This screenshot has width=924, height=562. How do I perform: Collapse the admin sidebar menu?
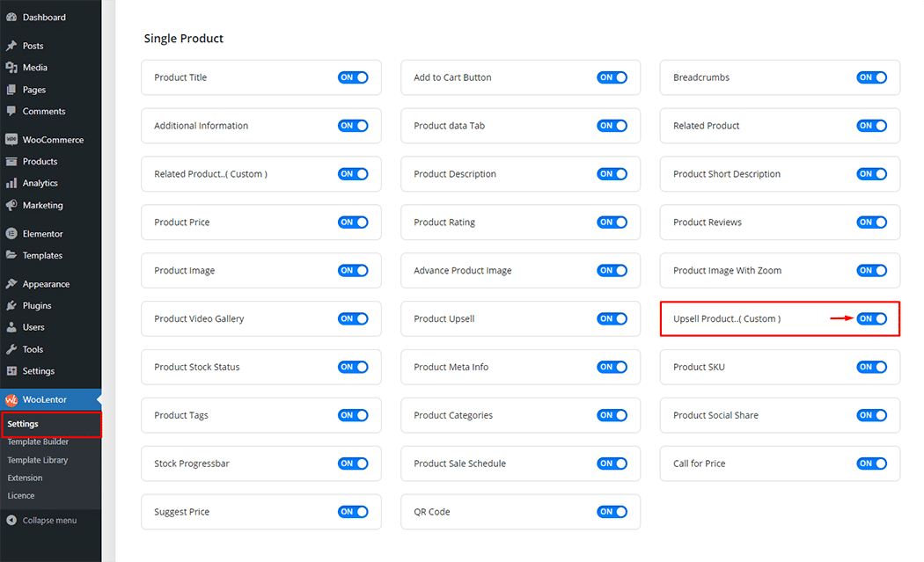(42, 521)
